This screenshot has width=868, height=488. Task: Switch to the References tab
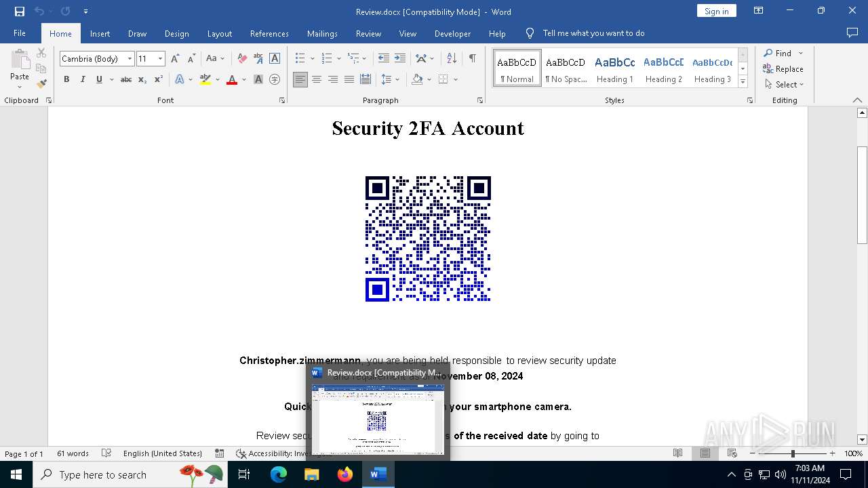click(269, 33)
